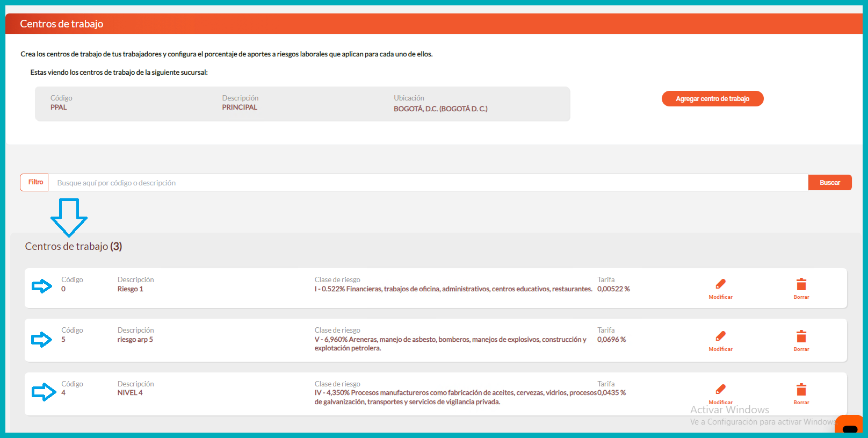868x438 pixels.
Task: Remove NIVEL 4 with its trash icon
Action: coord(801,389)
